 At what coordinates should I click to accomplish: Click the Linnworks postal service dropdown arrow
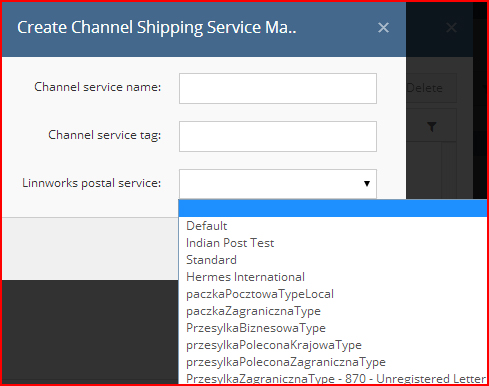coord(367,184)
